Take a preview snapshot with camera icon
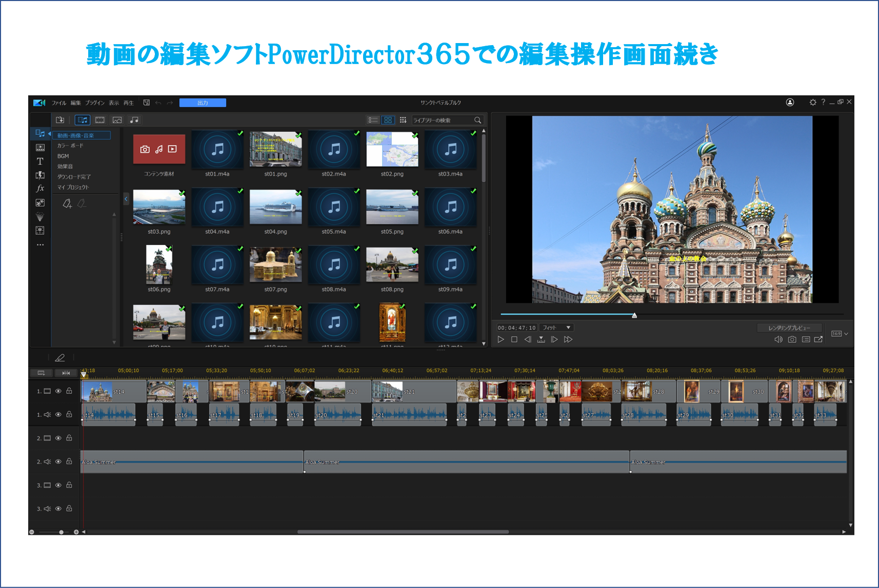 tap(792, 339)
